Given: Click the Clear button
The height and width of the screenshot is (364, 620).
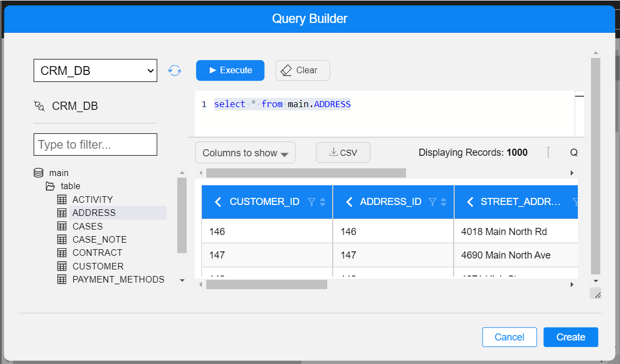Looking at the screenshot, I should pyautogui.click(x=302, y=71).
